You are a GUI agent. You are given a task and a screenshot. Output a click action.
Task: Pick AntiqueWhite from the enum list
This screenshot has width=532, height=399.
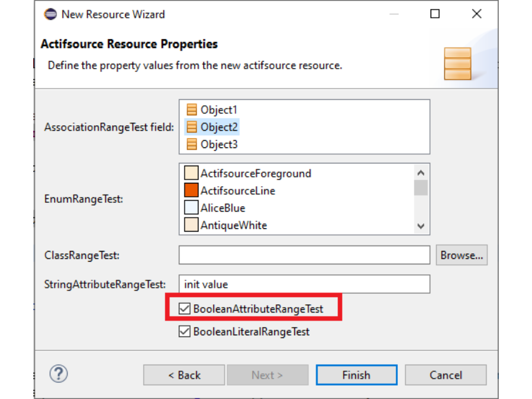point(233,226)
